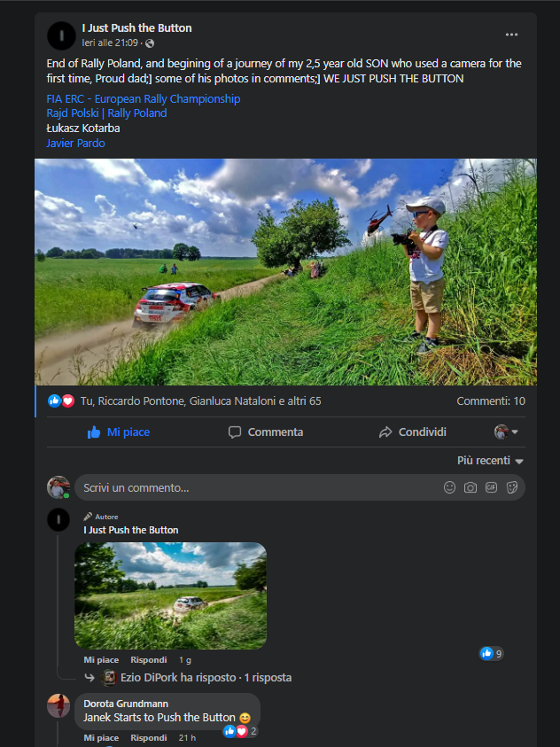Click the GIF icon in comment box
Image resolution: width=560 pixels, height=747 pixels.
[x=491, y=487]
